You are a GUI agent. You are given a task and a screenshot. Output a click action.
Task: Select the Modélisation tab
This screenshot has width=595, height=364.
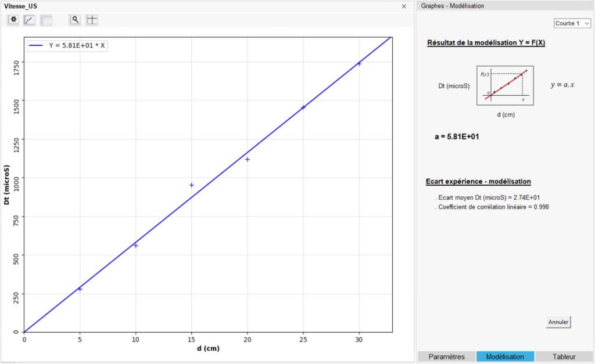coord(505,356)
